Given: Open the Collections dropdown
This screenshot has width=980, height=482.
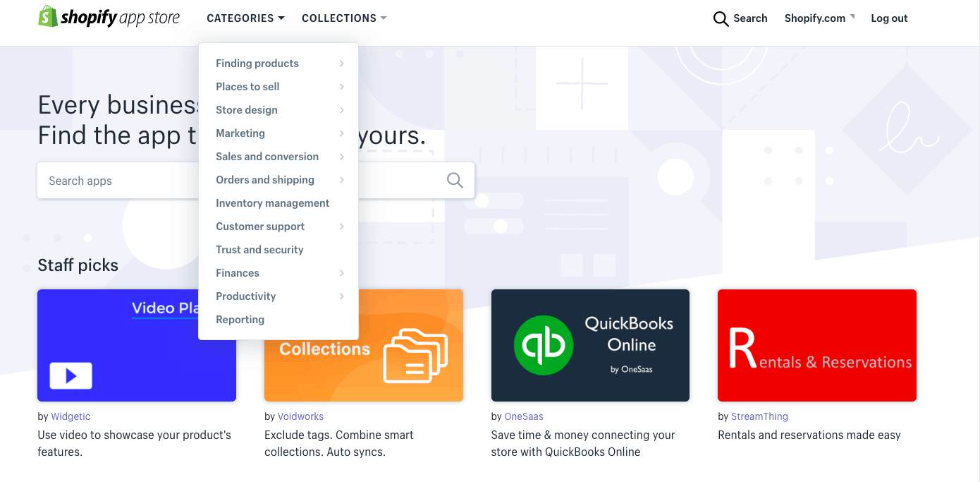Looking at the screenshot, I should coord(344,18).
